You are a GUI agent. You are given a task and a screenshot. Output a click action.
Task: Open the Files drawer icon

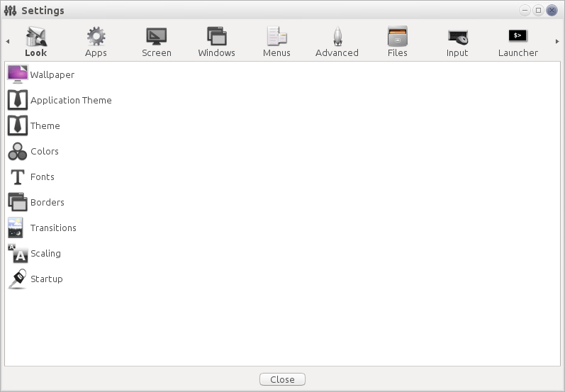tap(398, 36)
